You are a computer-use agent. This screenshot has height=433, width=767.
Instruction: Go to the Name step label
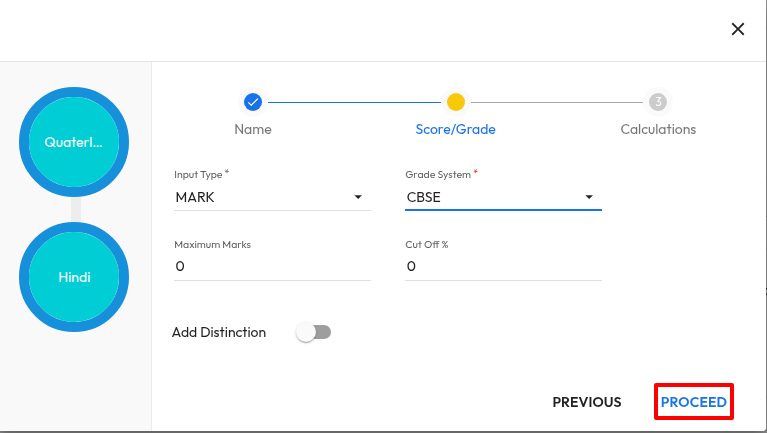(x=253, y=129)
